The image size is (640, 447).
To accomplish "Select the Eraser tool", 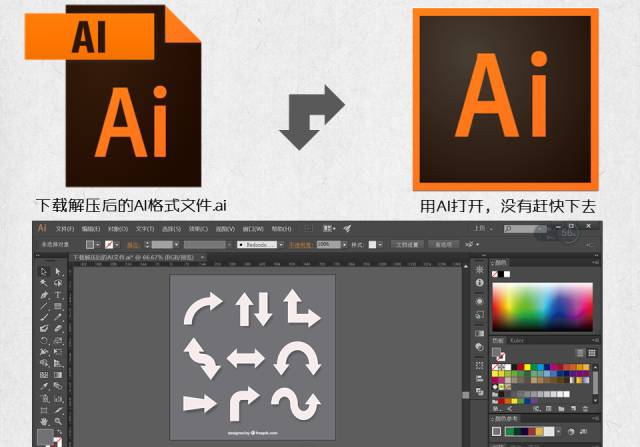I will click(58, 329).
